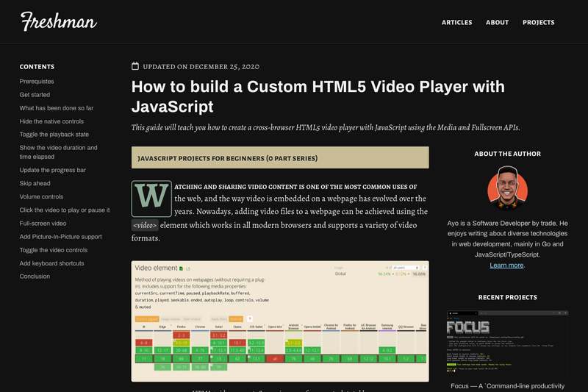The width and height of the screenshot is (588, 392).
Task: Open the Focus project thumbnail
Action: pos(507,343)
